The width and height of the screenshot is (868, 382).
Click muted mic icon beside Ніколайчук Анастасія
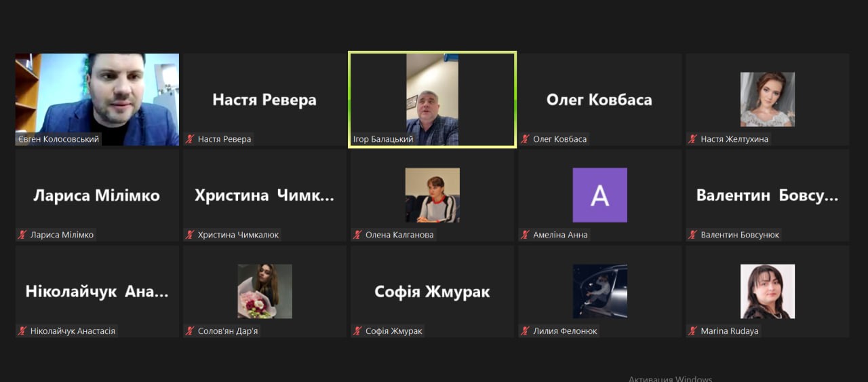coord(23,331)
